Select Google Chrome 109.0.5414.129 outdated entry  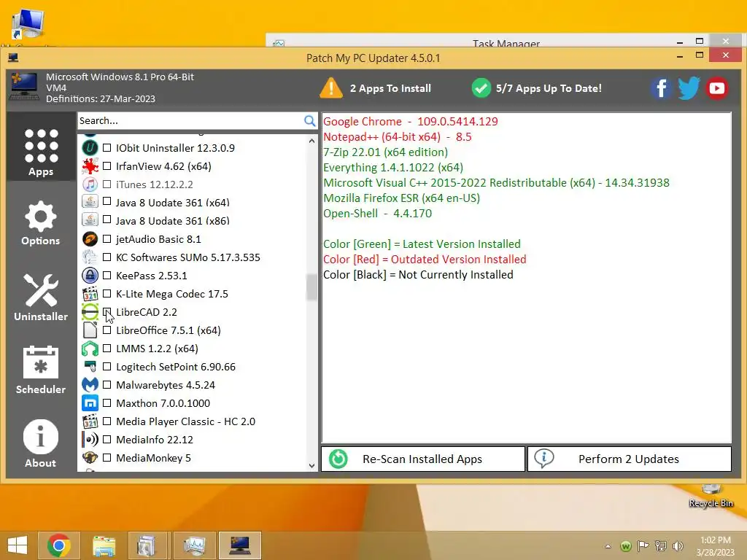tap(410, 122)
